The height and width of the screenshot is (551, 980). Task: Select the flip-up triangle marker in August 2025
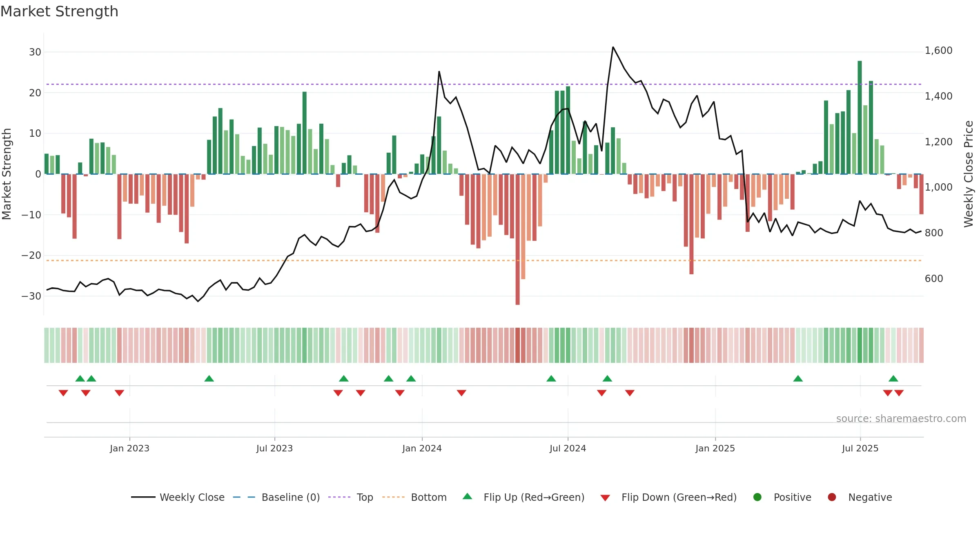893,378
